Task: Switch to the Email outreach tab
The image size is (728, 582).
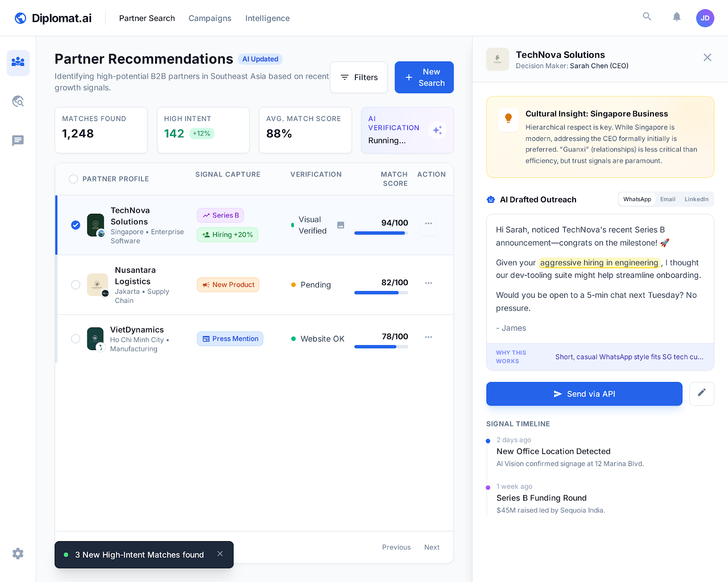Action: (x=667, y=199)
